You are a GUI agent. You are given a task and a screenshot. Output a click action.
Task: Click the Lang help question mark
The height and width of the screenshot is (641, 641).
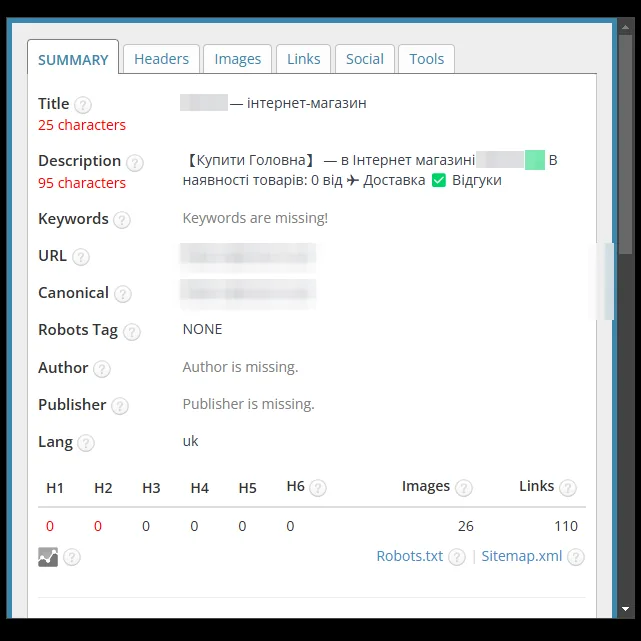[86, 443]
